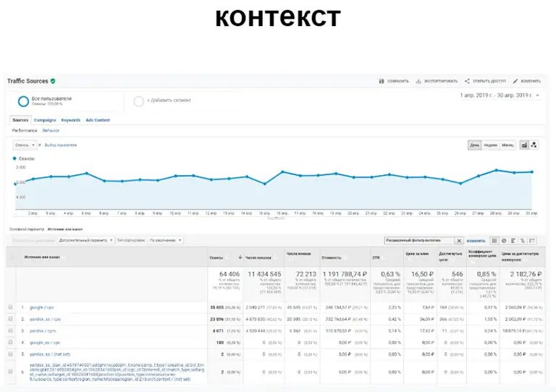The width and height of the screenshot is (556, 392).
Task: Switch to the Keywords tab
Action: pos(70,120)
